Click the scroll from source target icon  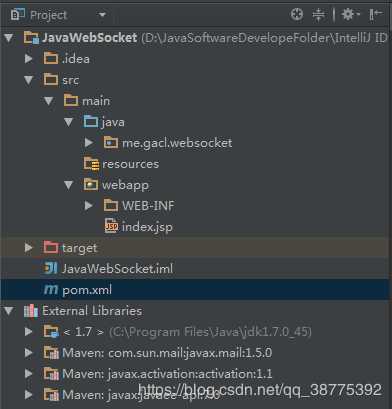[297, 14]
